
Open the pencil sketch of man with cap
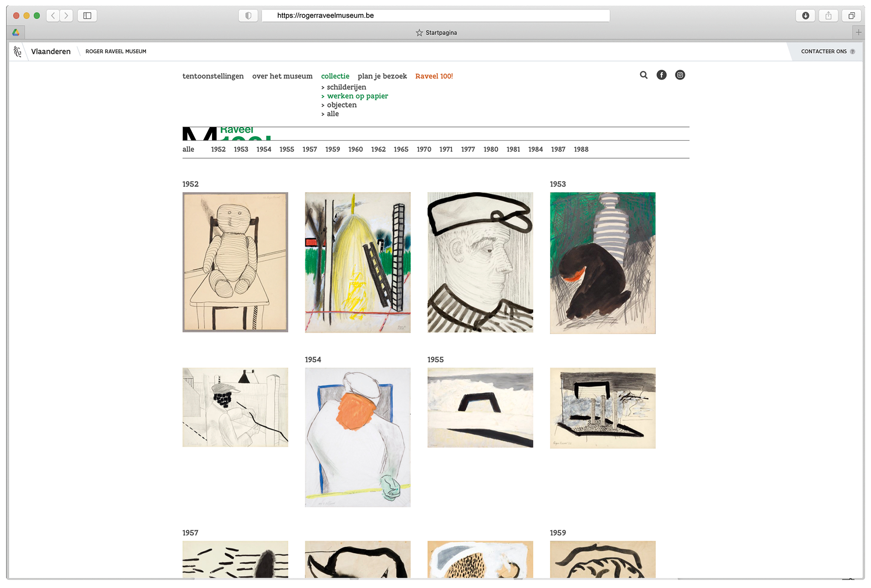pos(235,407)
